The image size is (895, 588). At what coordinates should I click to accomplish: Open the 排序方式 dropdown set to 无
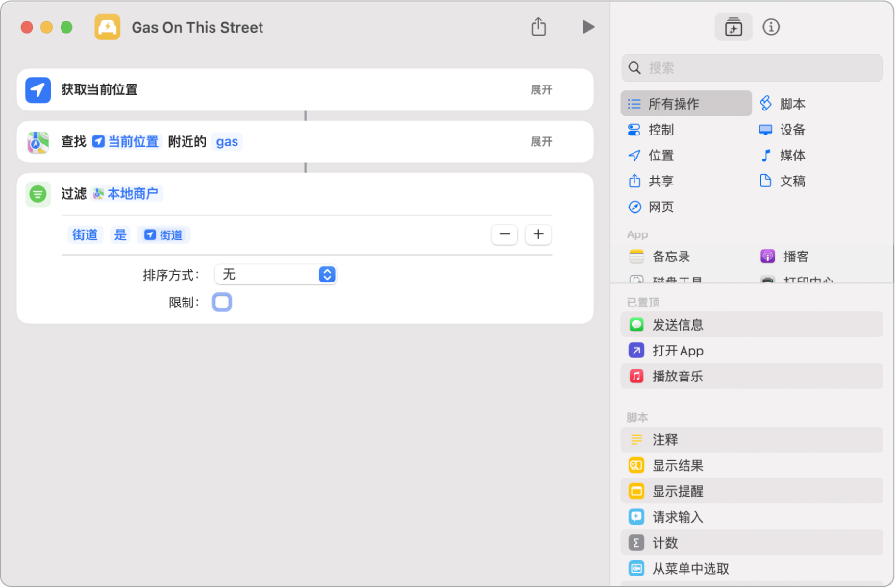(x=276, y=275)
